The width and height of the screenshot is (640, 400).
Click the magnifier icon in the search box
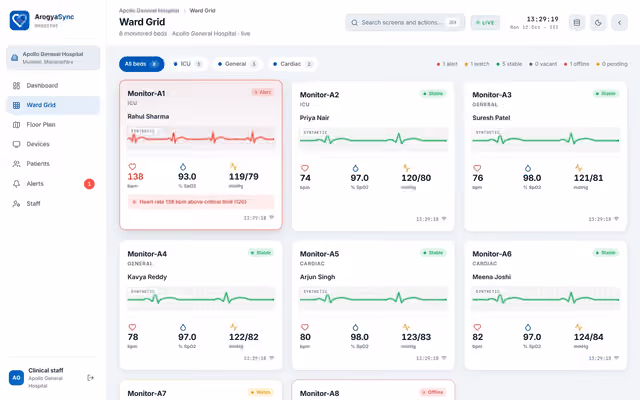pos(355,22)
